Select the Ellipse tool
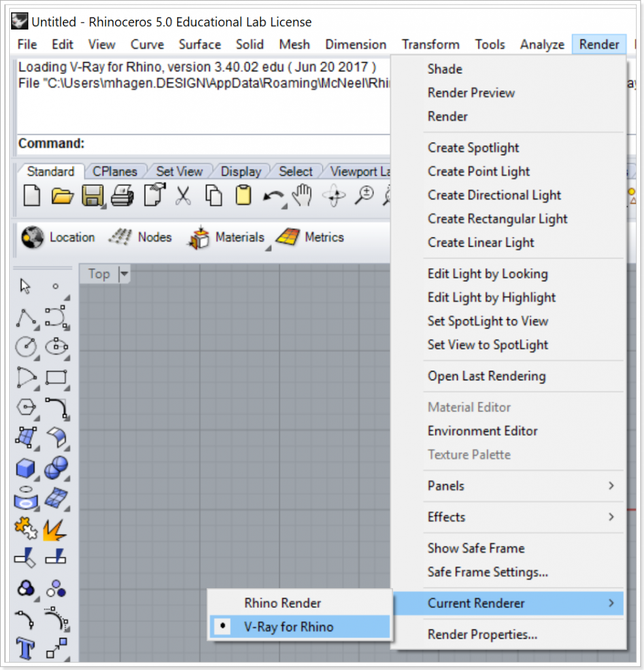 click(x=56, y=347)
